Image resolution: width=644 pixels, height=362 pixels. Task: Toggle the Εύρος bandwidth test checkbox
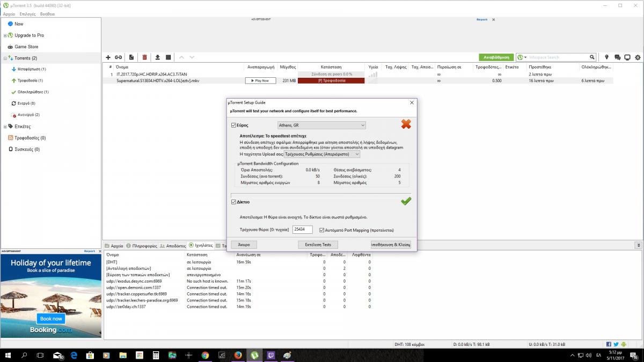[x=233, y=125]
